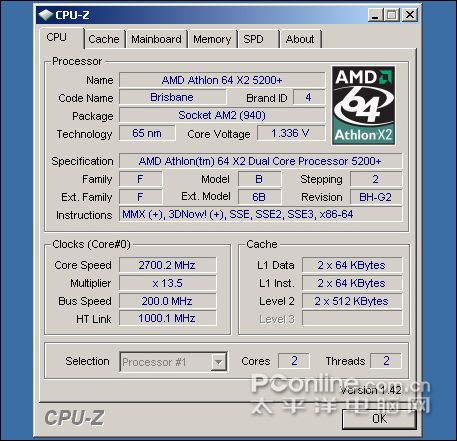Viewport: 457px width, 441px height.
Task: Click the Bus Speed value 200.0 MHz
Action: [167, 301]
